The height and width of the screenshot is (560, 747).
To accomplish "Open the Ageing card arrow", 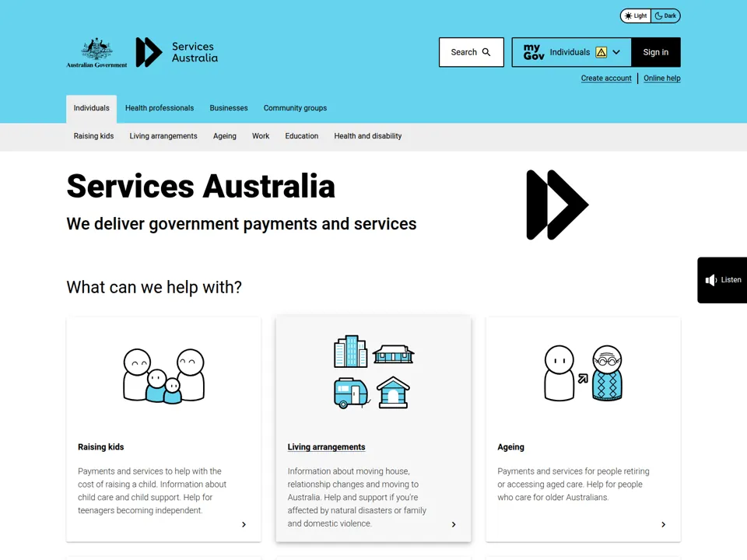I will click(x=663, y=524).
